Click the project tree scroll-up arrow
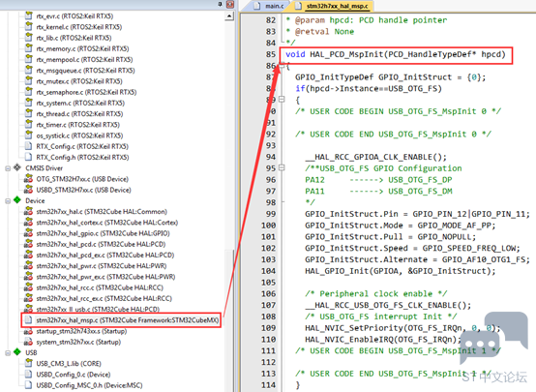This screenshot has width=536, height=392. click(x=229, y=16)
